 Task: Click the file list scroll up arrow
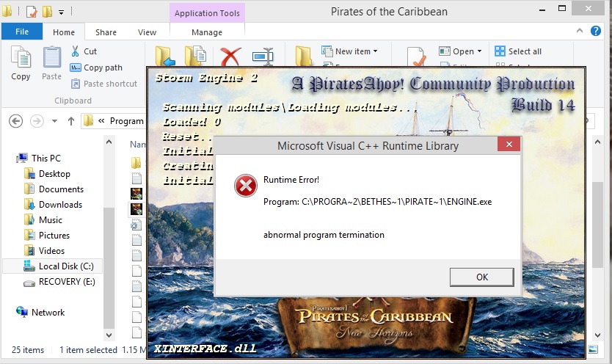[597, 142]
